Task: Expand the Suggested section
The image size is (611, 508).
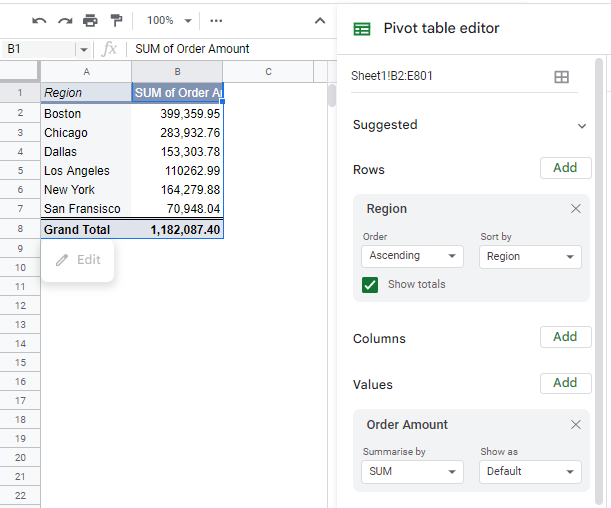Action: [x=582, y=126]
